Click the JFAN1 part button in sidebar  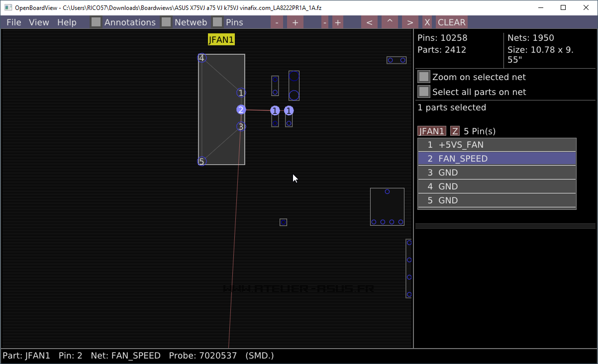pos(431,131)
